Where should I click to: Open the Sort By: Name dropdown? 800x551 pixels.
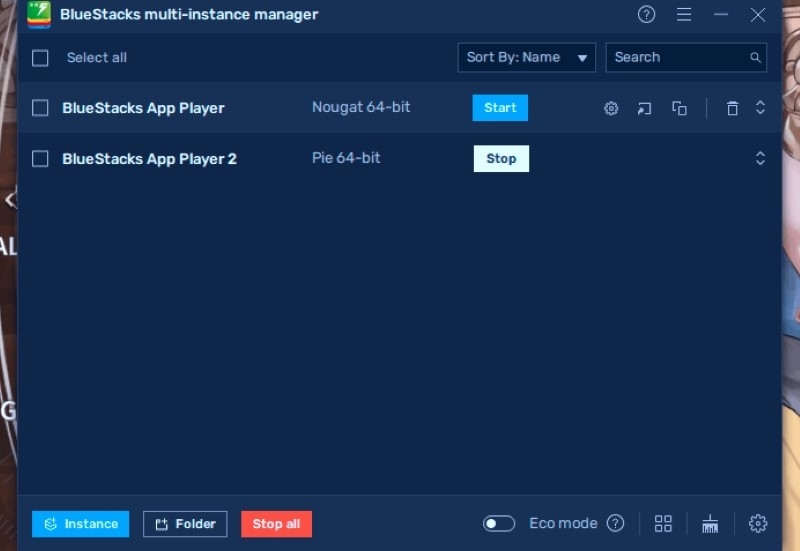(527, 57)
